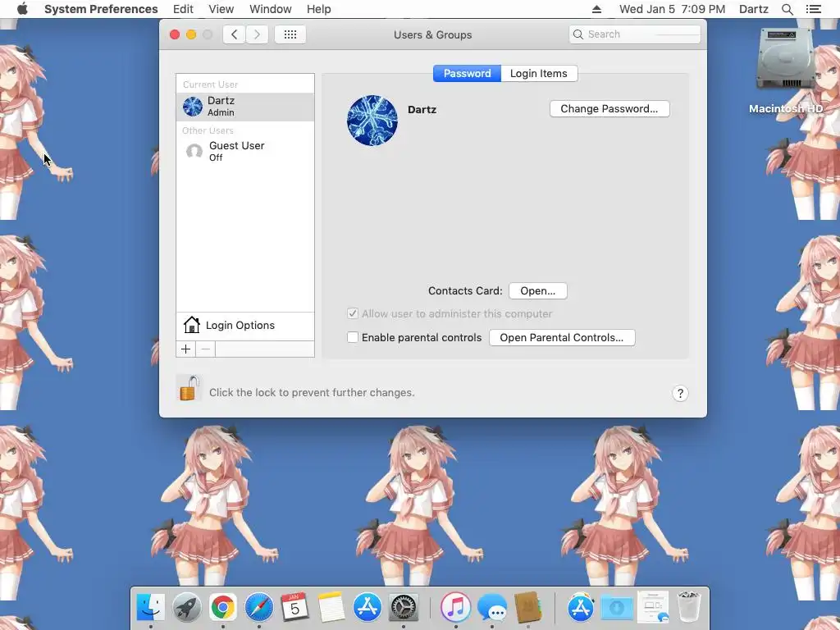Open App Store left of System Preferences
This screenshot has height=630, width=840.
tap(367, 608)
